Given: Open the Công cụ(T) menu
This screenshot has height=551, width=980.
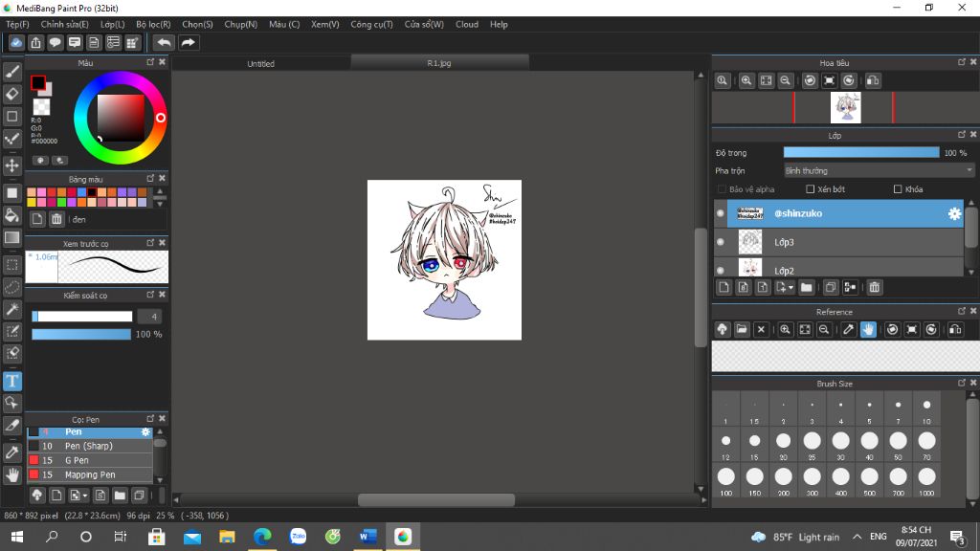Looking at the screenshot, I should pyautogui.click(x=372, y=24).
